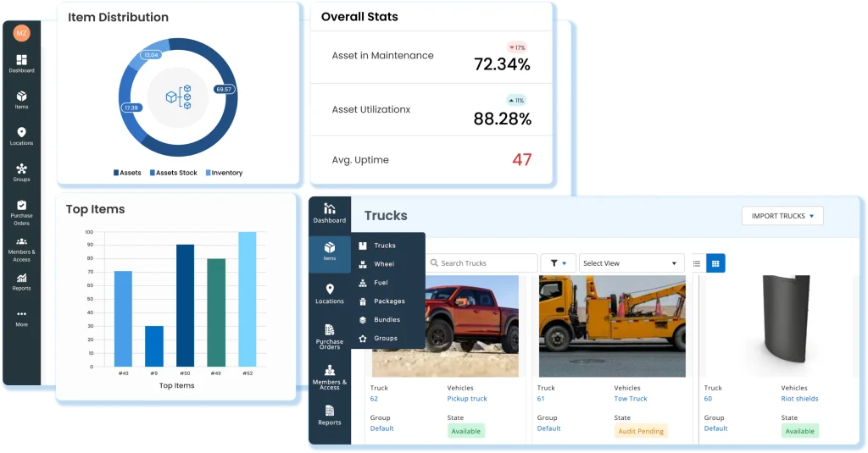Click the 13.04 donut segment label
This screenshot has width=868, height=453.
[x=151, y=55]
